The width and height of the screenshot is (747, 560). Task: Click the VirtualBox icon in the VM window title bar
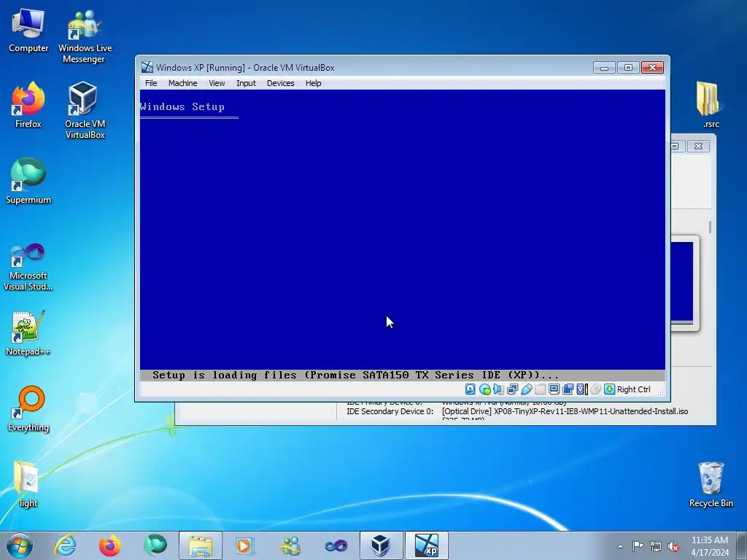pos(147,67)
